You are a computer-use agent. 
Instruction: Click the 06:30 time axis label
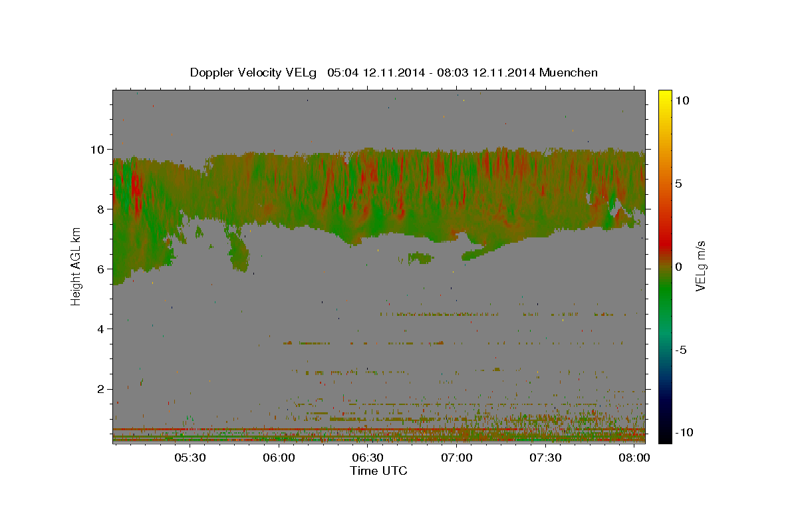click(368, 458)
